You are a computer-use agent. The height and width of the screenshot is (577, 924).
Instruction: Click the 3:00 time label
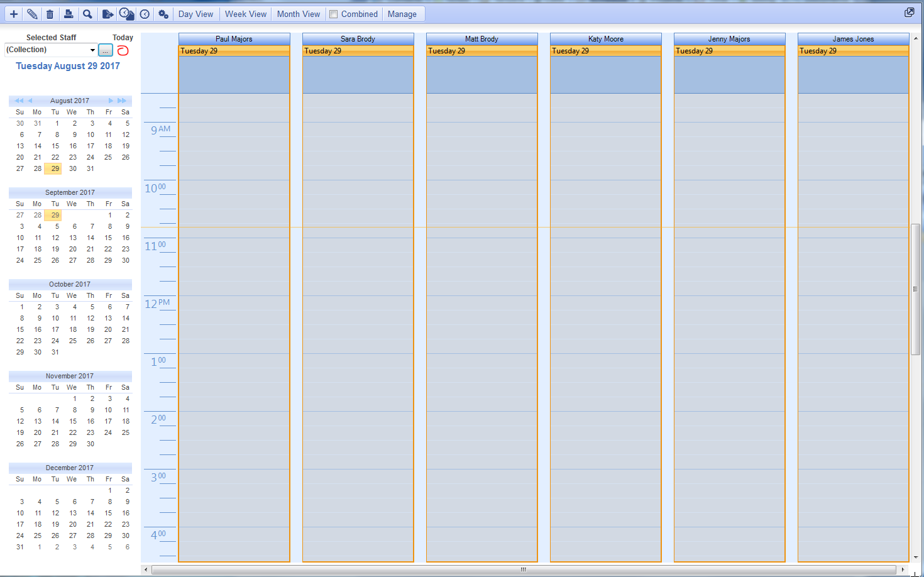[x=158, y=477]
